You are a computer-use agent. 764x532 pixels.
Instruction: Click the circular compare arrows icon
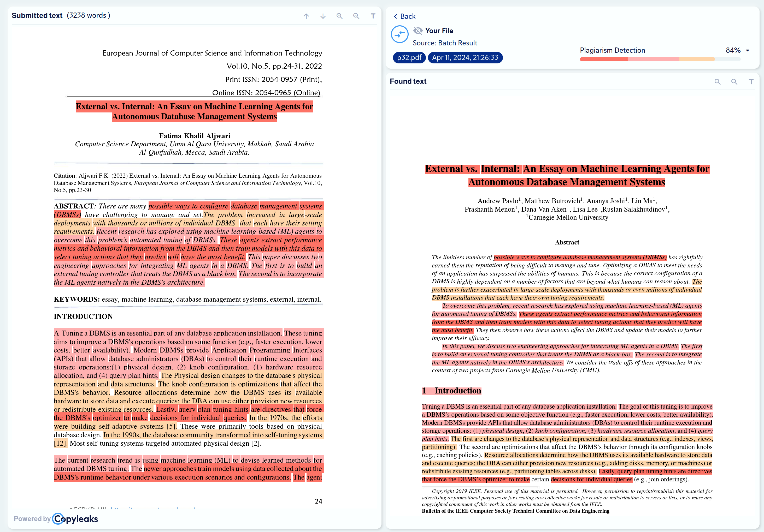coord(400,34)
